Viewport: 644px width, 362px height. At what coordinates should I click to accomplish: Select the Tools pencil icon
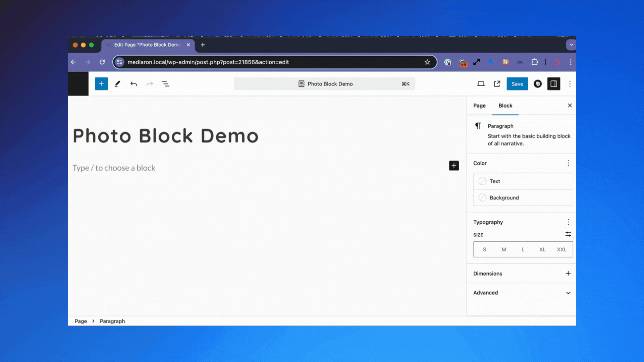[x=117, y=84]
